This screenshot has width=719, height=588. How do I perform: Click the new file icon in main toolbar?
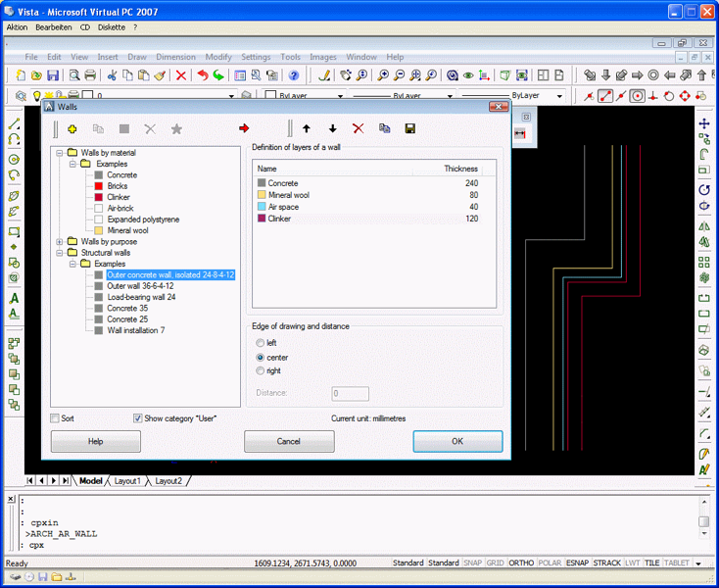(21, 75)
